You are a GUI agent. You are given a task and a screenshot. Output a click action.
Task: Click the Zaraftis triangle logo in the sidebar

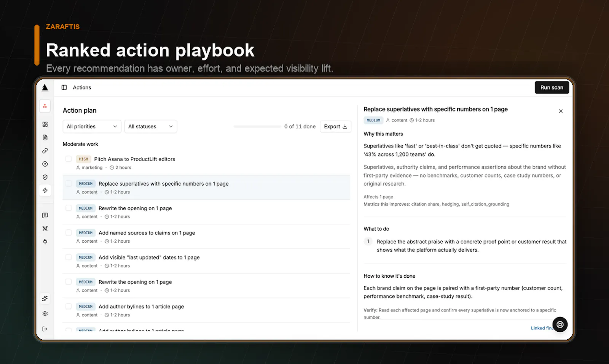pos(45,87)
